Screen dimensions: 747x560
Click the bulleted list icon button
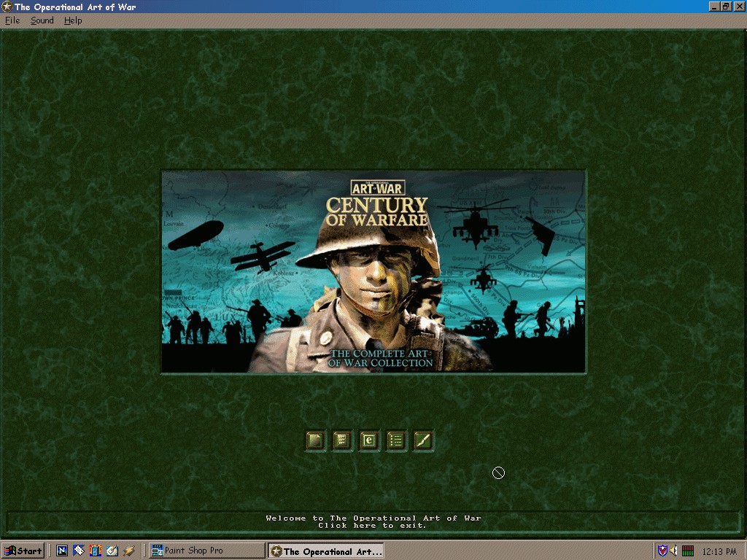[396, 440]
